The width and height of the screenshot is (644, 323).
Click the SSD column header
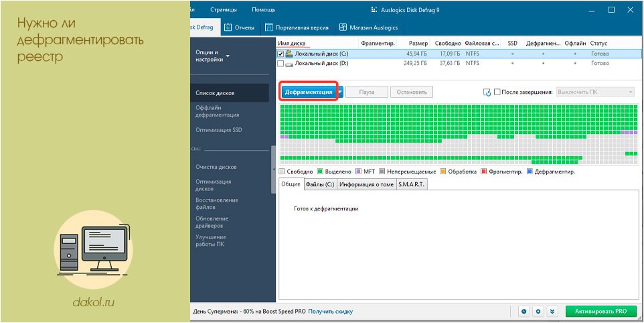pyautogui.click(x=512, y=43)
